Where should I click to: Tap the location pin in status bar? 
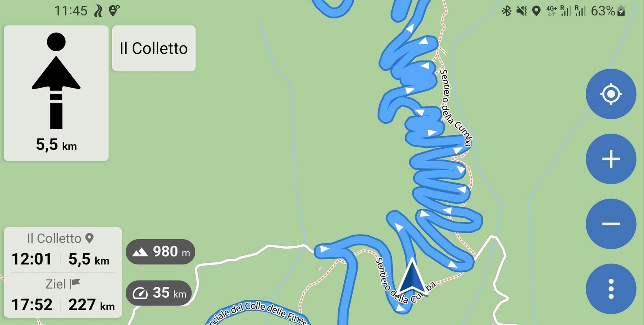click(536, 11)
